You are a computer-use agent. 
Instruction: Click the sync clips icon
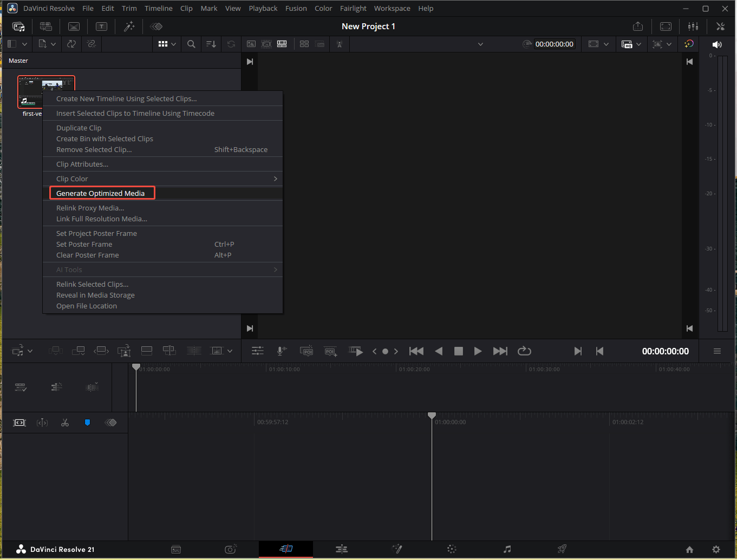[71, 44]
